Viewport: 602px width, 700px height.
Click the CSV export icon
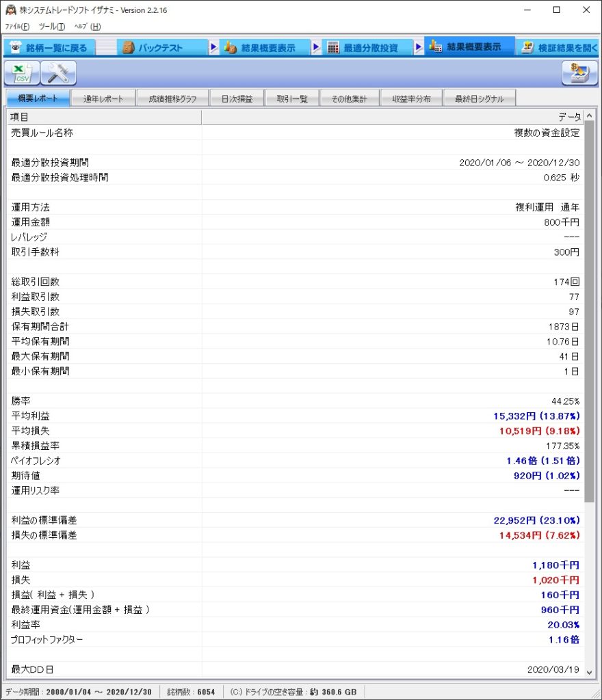tap(22, 72)
